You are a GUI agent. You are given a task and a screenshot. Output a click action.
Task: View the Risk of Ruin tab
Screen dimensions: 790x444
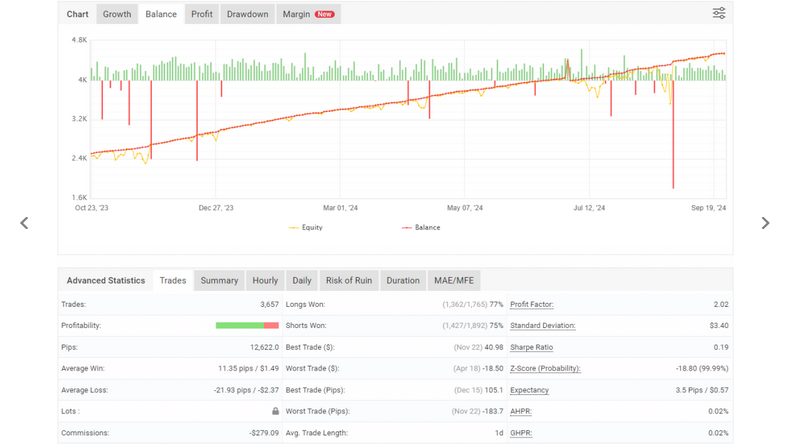(x=349, y=281)
